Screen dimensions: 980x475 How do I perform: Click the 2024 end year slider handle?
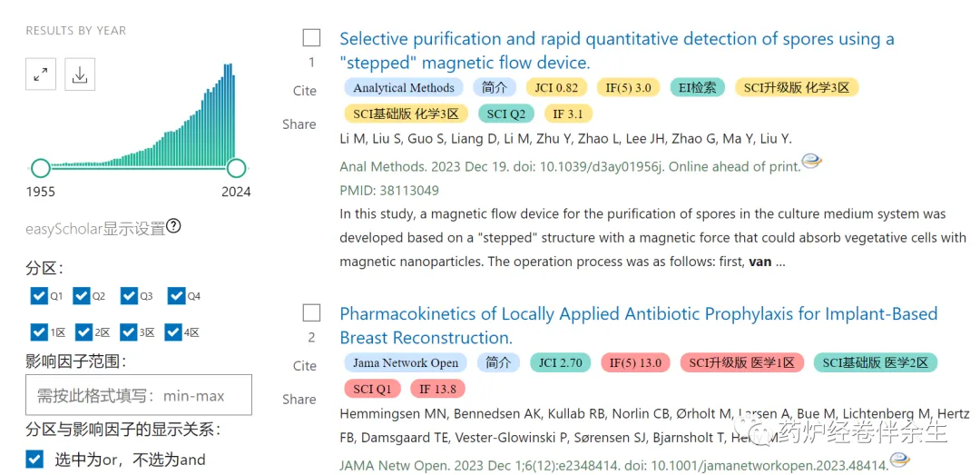(x=236, y=168)
